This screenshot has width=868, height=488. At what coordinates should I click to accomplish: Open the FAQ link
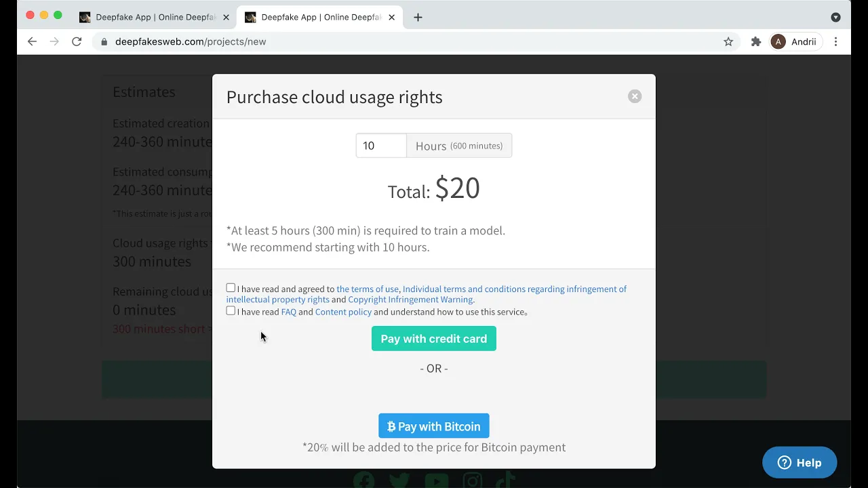(289, 312)
